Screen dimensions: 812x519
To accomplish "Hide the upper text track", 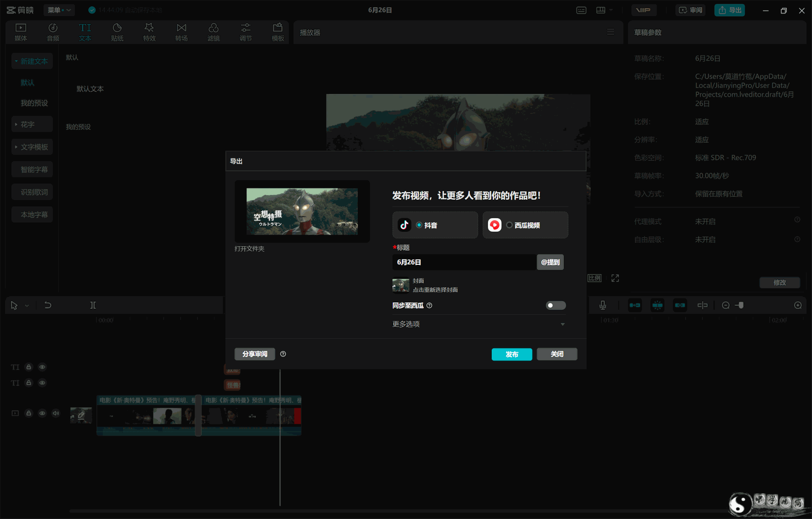I will point(42,367).
